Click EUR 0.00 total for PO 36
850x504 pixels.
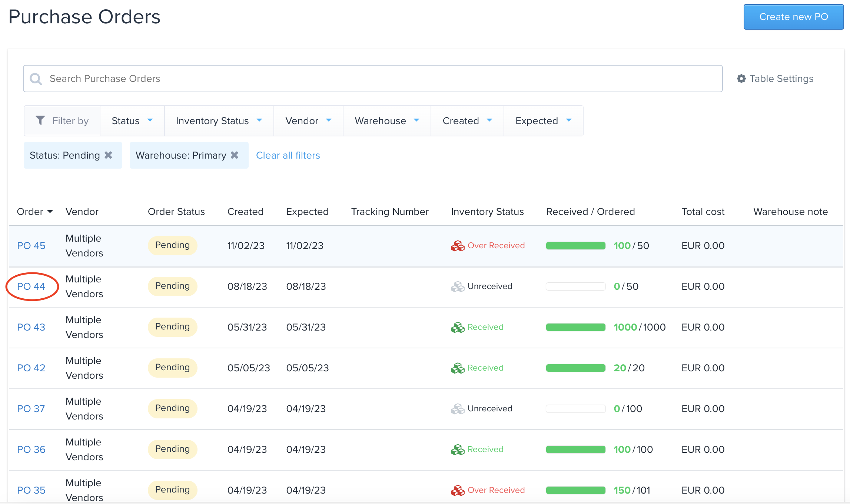(x=703, y=450)
